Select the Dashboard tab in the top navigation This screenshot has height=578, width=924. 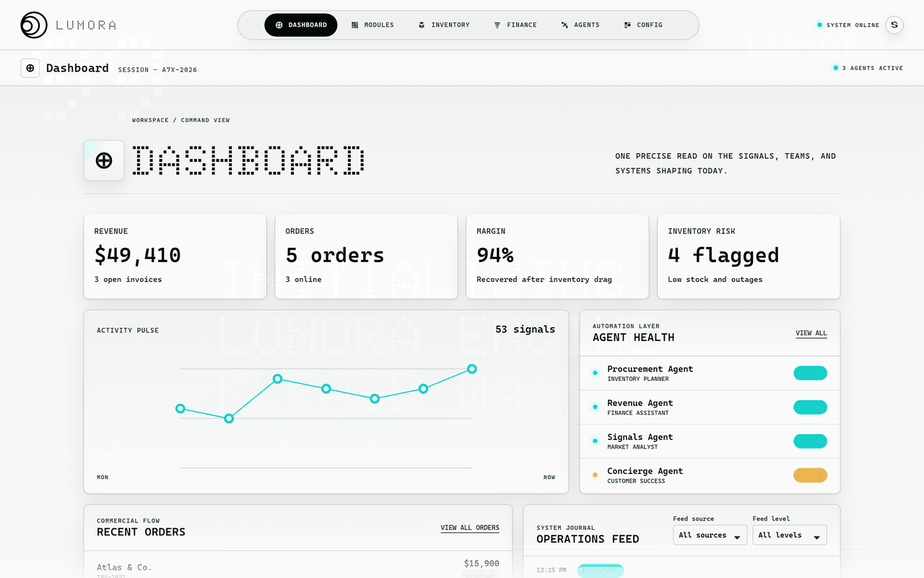[301, 25]
